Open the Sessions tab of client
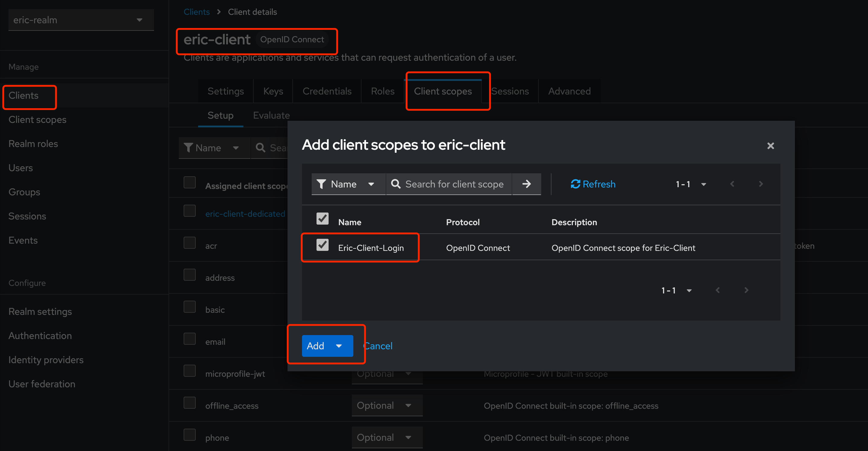This screenshot has width=868, height=451. pos(510,91)
